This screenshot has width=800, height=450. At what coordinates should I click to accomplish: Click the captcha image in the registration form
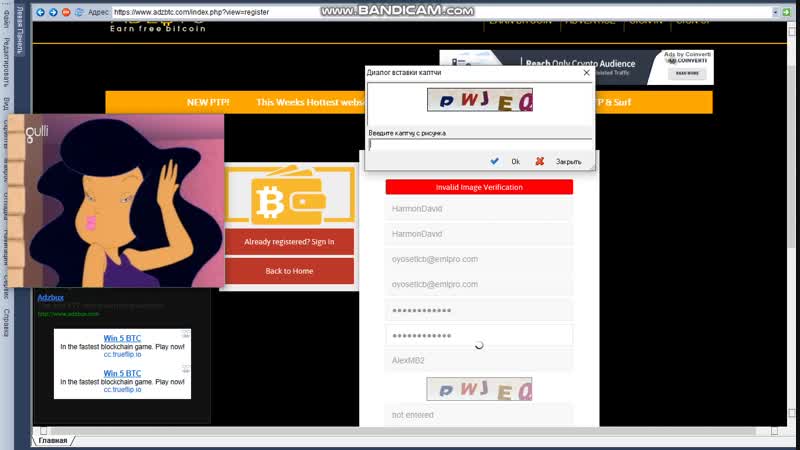click(479, 389)
